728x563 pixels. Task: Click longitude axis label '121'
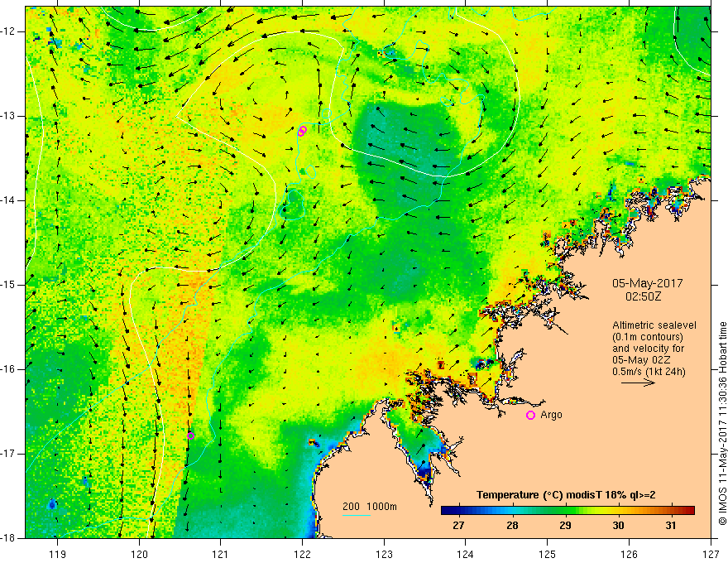tap(221, 554)
